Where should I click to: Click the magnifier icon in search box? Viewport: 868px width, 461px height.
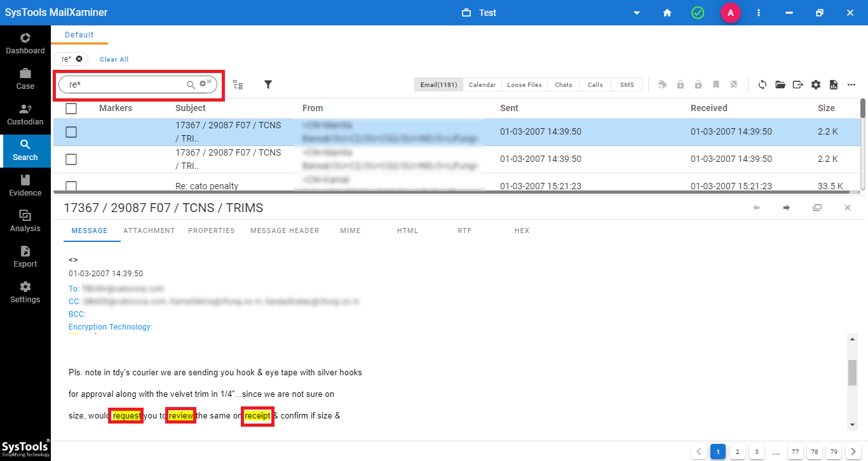pos(190,84)
